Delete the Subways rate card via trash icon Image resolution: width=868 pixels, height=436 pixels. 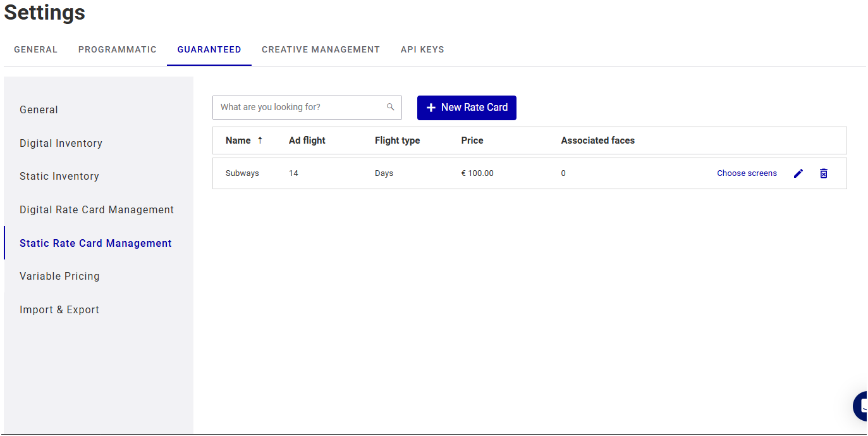tap(824, 173)
